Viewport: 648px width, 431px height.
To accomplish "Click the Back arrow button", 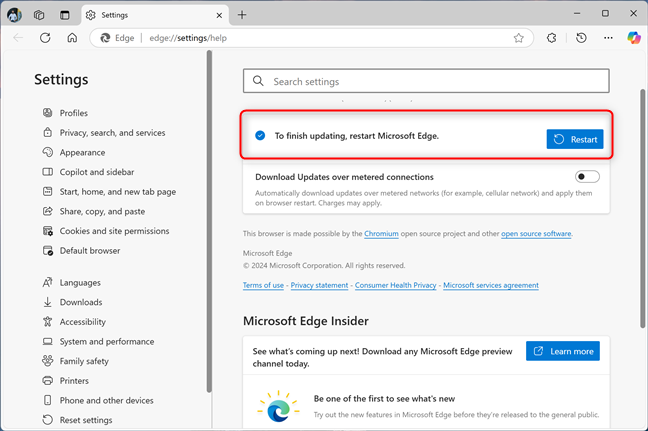I will coord(18,38).
